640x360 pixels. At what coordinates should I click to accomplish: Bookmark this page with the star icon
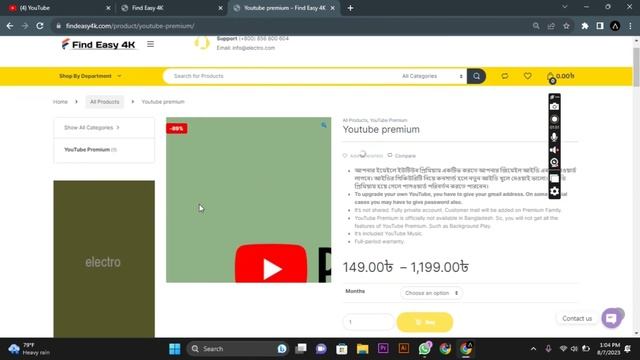566,26
